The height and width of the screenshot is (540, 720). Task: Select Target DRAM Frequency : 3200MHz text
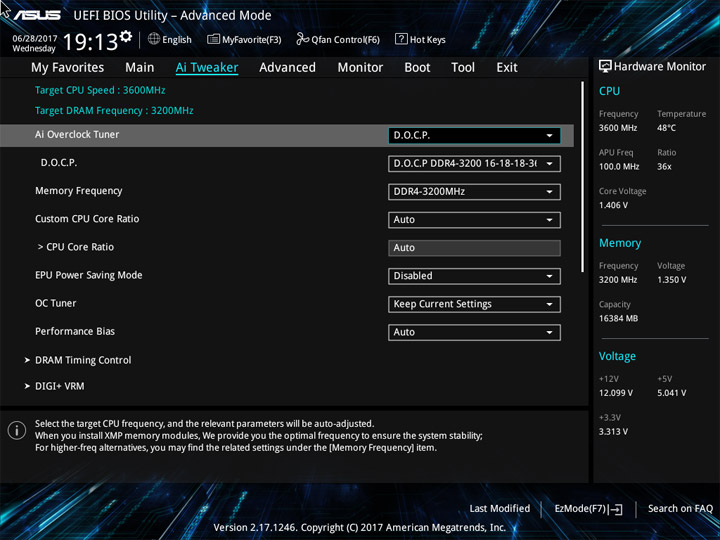[x=114, y=111]
